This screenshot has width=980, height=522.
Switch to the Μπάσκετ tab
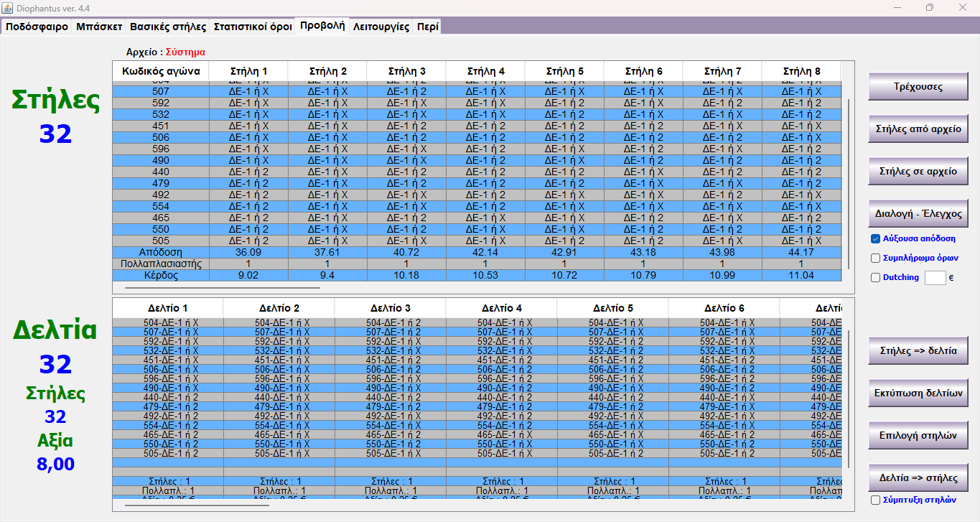point(99,27)
